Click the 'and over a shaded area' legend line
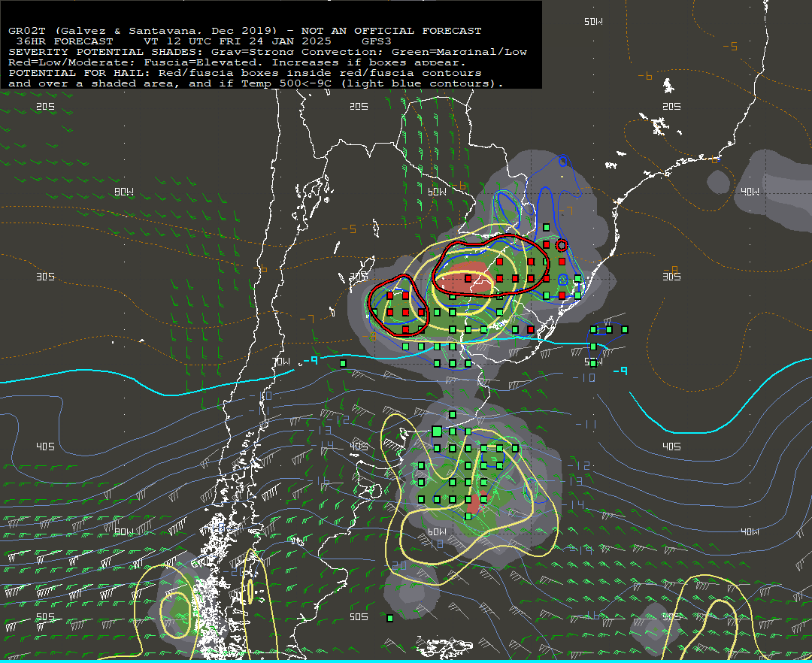 click(x=256, y=83)
